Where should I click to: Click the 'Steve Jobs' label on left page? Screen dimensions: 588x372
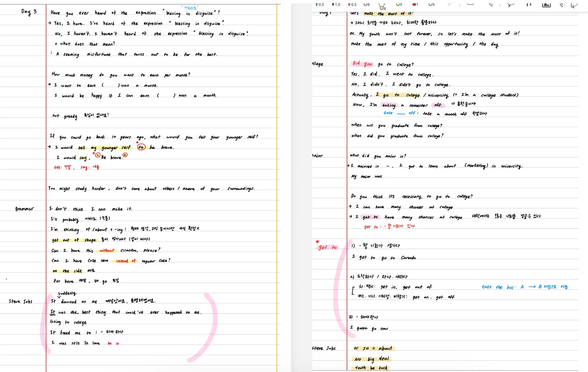[x=20, y=301]
